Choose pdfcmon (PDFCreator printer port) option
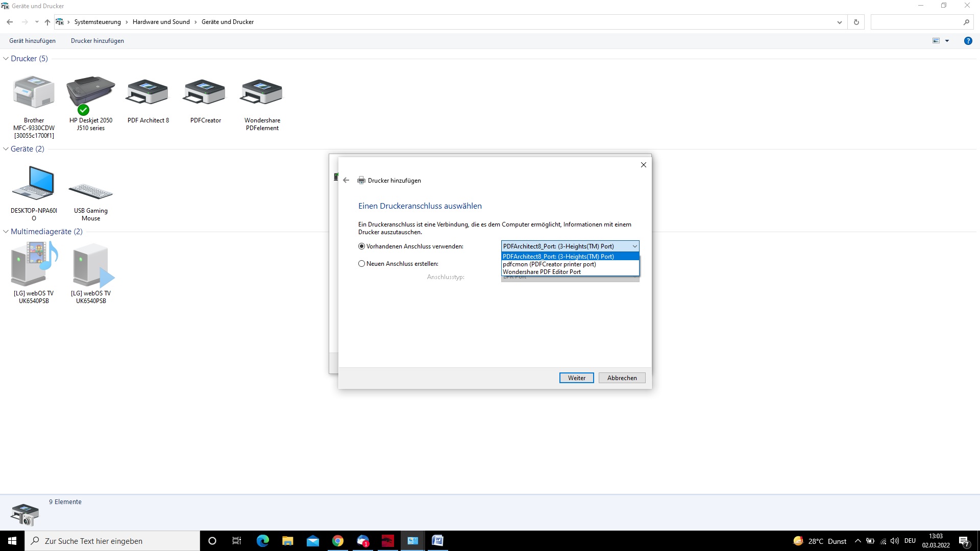This screenshot has height=551, width=980. point(549,264)
